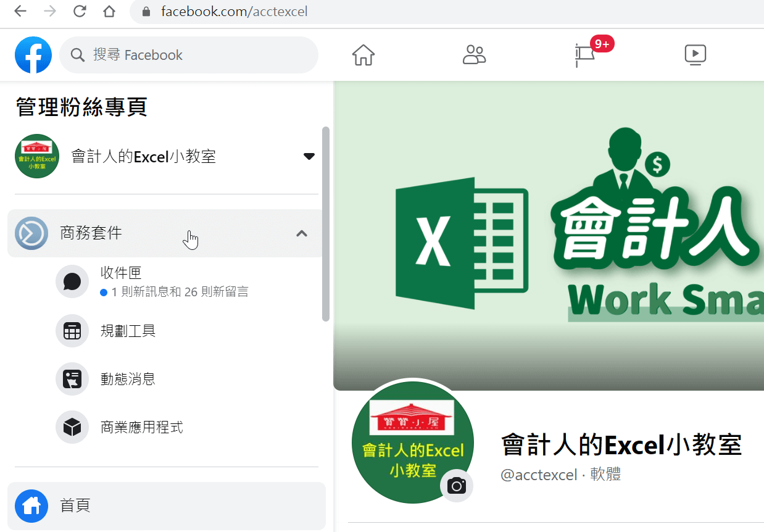Open the page switcher dropdown arrow
The width and height of the screenshot is (764, 532).
[309, 156]
